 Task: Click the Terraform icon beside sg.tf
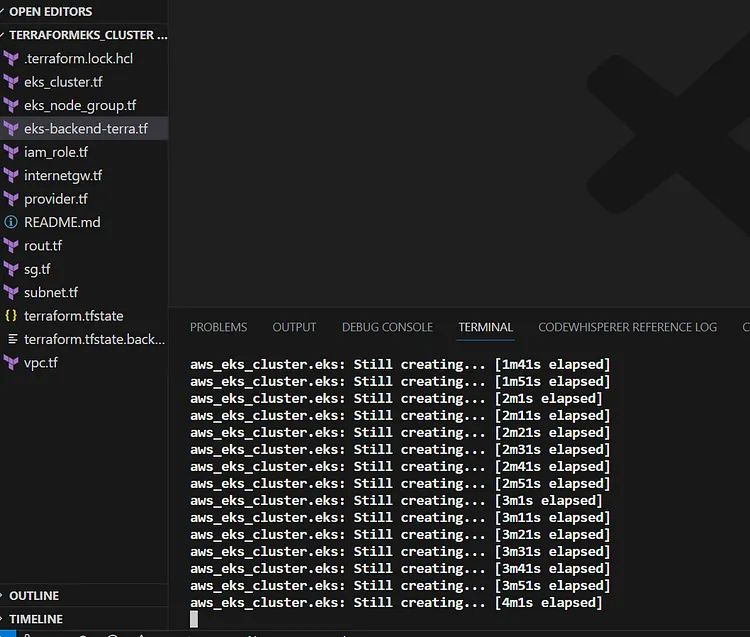(x=11, y=270)
